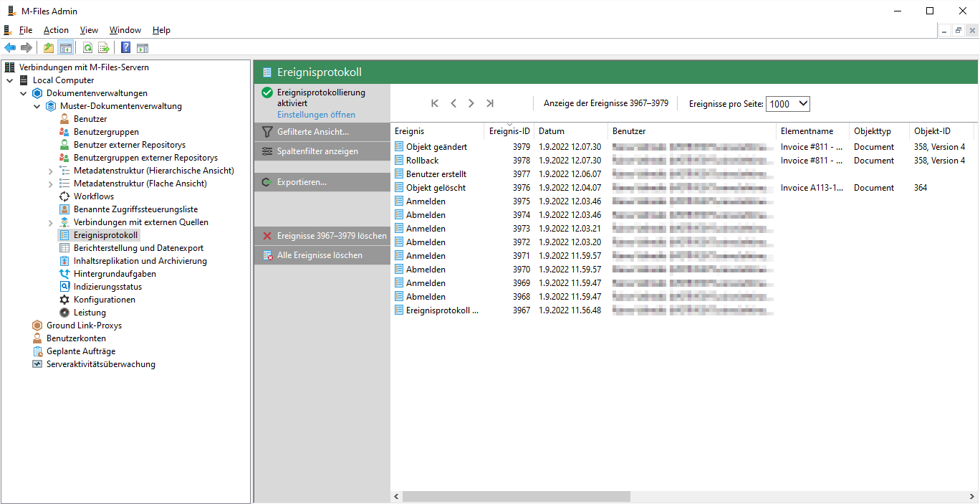980x504 pixels.
Task: Jump to last page of events
Action: click(490, 103)
